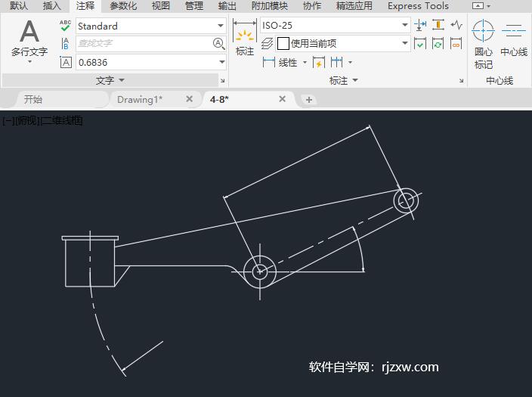The width and height of the screenshot is (532, 397).
Task: Select the Linear (线性) dimension tool
Action: click(x=280, y=63)
